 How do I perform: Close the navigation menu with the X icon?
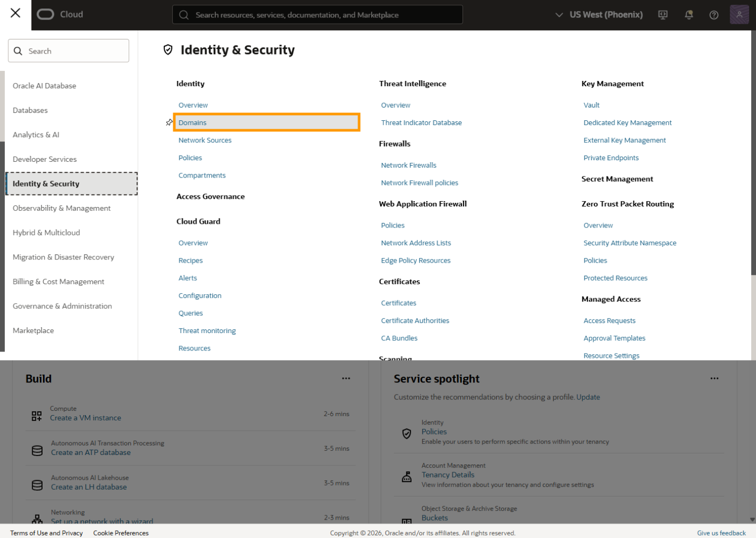[16, 13]
